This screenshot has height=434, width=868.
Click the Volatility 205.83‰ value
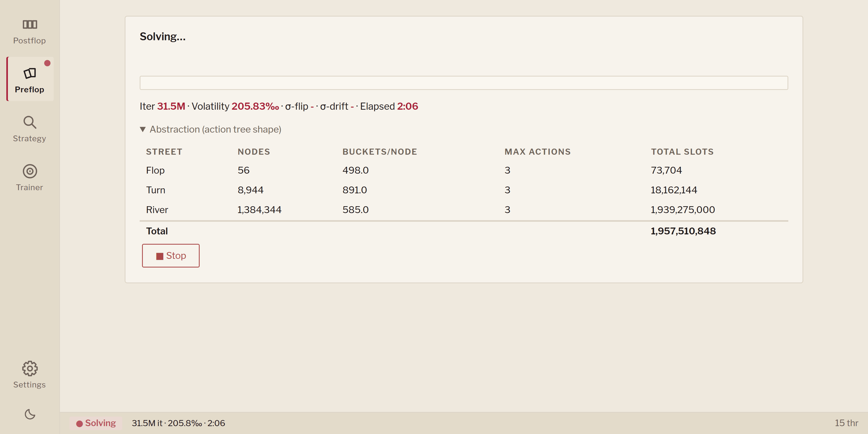pyautogui.click(x=255, y=107)
